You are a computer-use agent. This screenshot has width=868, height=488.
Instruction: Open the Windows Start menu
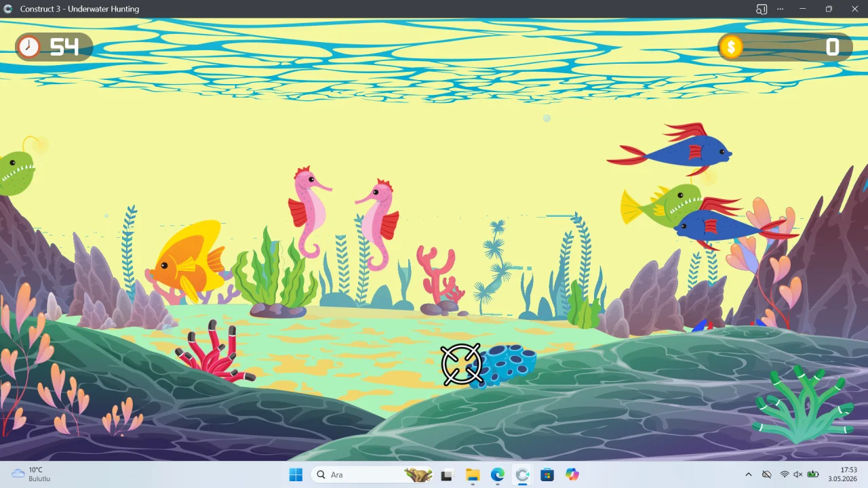(x=296, y=474)
